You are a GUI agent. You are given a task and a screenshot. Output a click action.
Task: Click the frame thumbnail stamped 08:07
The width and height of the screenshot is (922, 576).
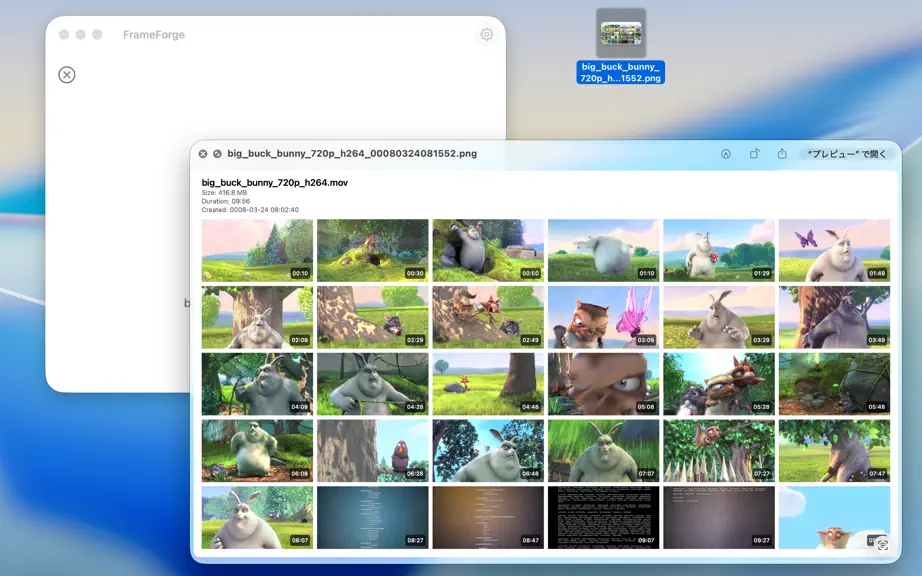257,518
